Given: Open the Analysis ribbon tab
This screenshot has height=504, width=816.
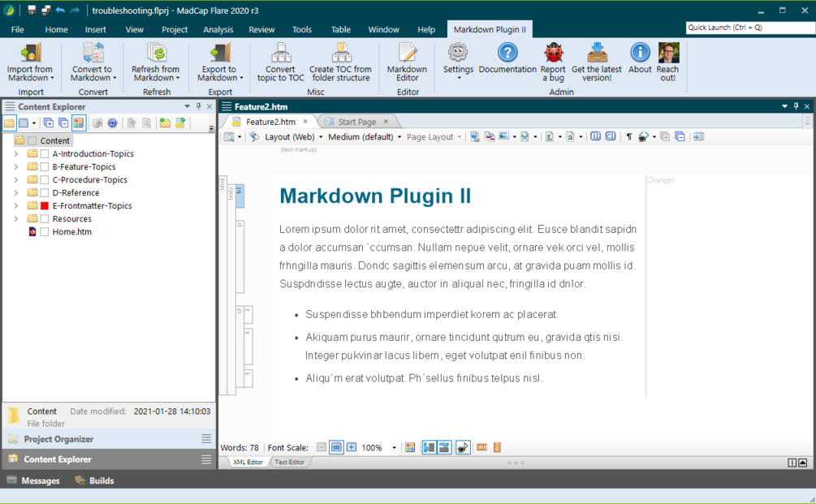Looking at the screenshot, I should [x=218, y=30].
